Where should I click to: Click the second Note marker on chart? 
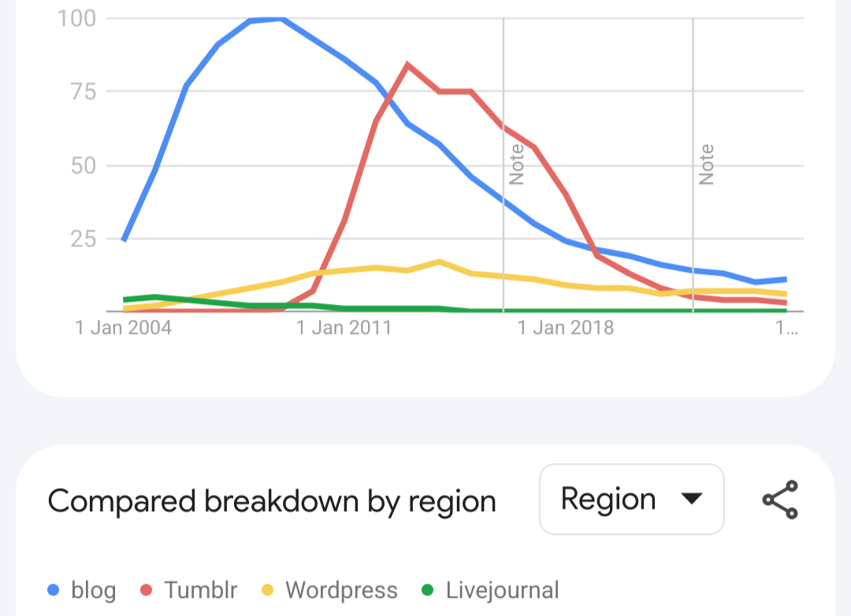[707, 164]
